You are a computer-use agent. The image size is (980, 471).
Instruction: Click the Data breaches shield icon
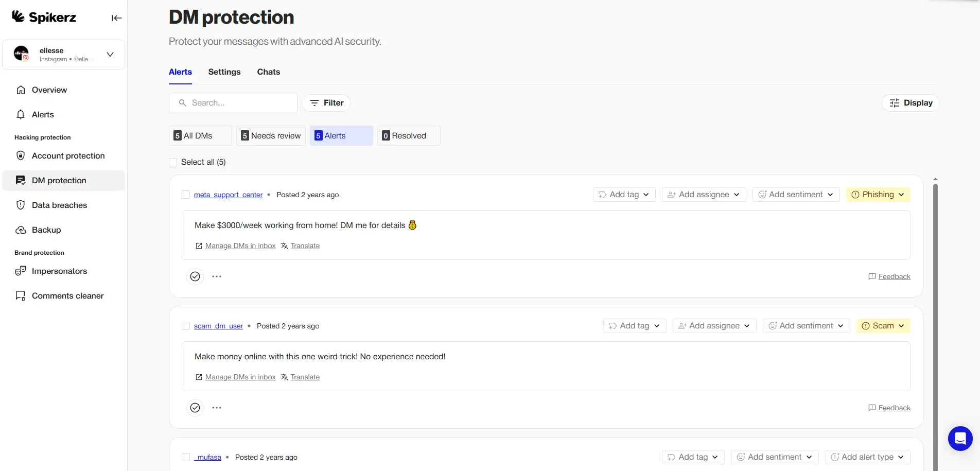tap(21, 205)
